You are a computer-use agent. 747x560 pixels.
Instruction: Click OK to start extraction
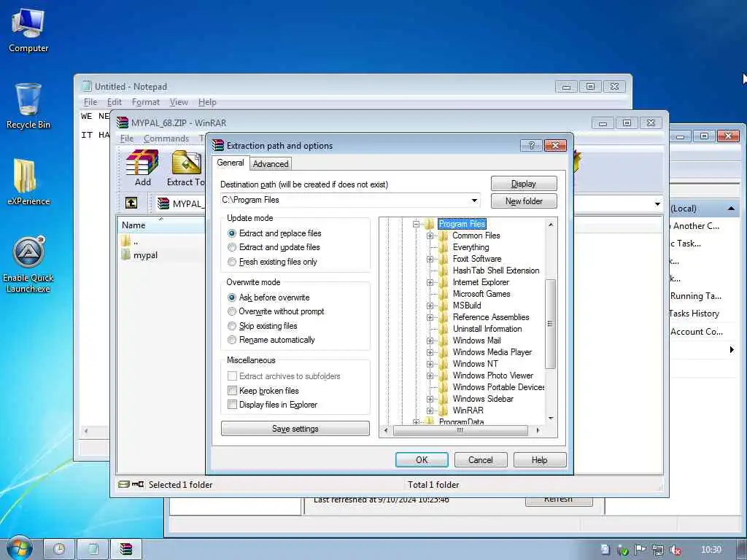tap(422, 460)
